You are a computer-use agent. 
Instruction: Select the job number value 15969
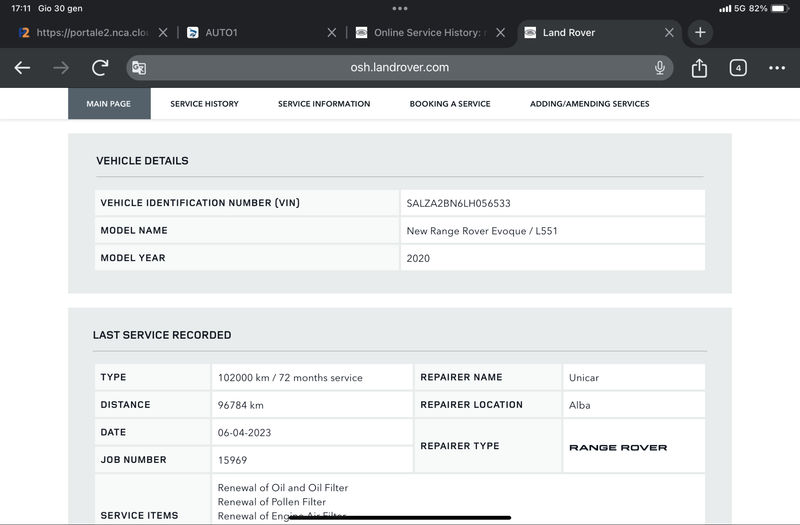pyautogui.click(x=232, y=460)
